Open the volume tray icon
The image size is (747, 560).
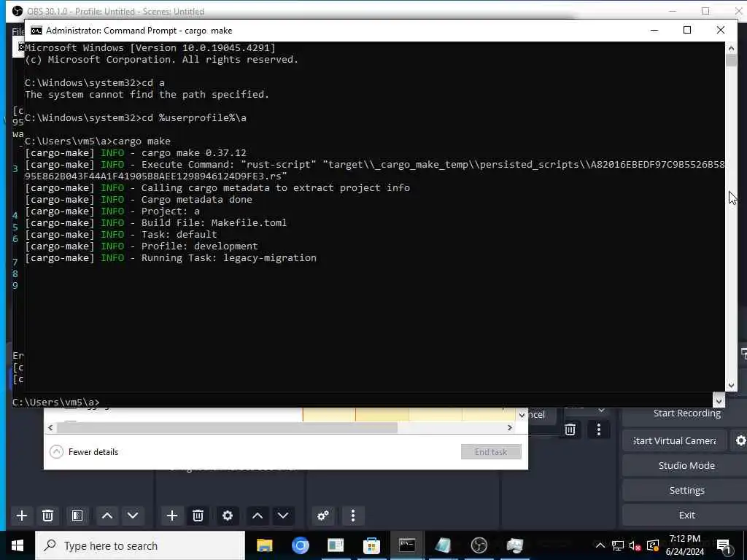pyautogui.click(x=635, y=545)
